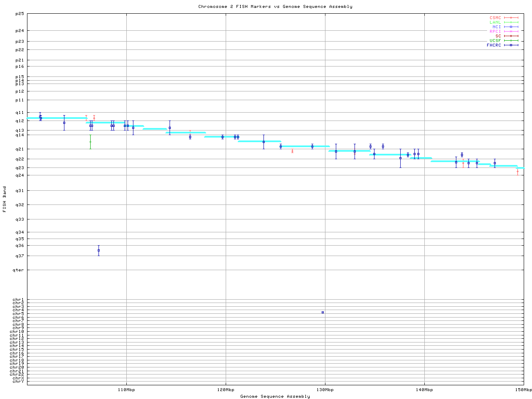The height and width of the screenshot is (399, 532).
Task: Click the CSMC red line sample in legend
Action: click(x=511, y=18)
